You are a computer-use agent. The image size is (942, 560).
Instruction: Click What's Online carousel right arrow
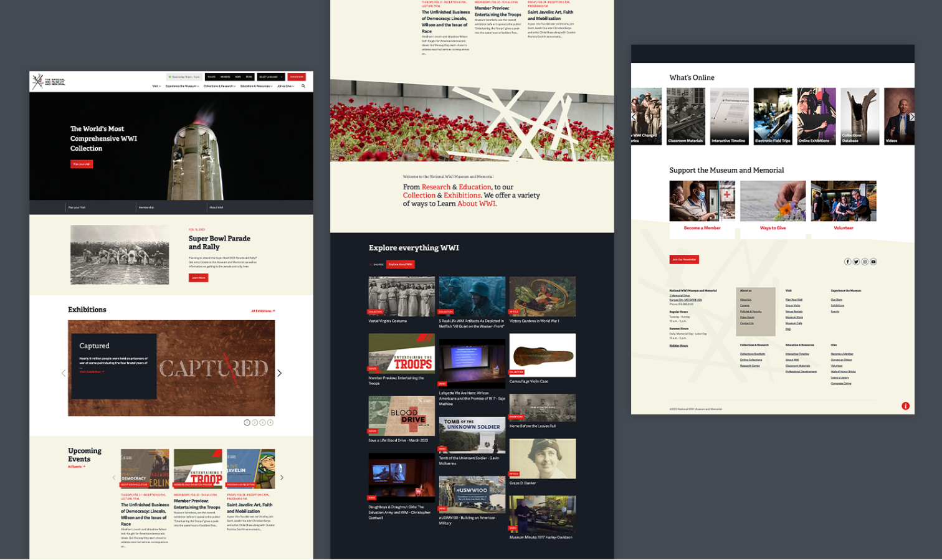(911, 116)
